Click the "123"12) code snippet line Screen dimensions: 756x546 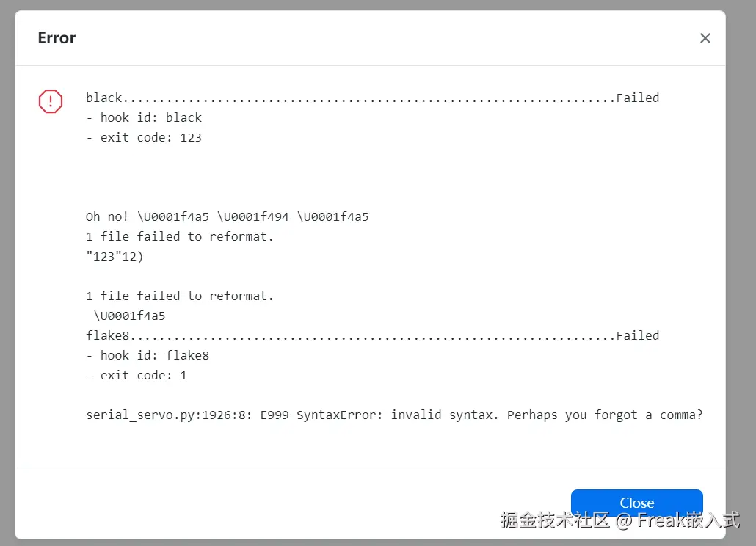click(x=115, y=256)
